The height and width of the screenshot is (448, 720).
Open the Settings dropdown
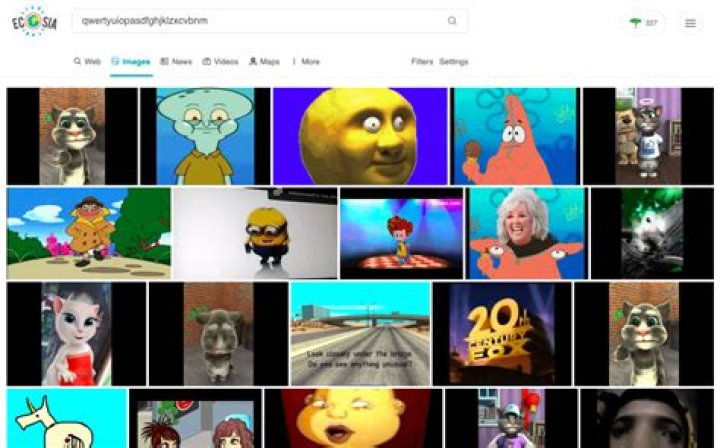pyautogui.click(x=453, y=62)
